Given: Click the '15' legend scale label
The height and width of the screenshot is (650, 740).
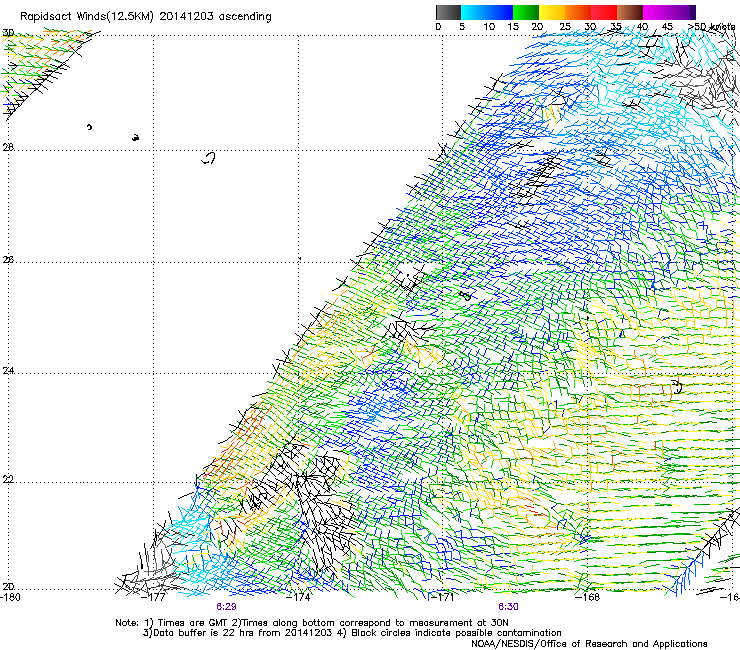Looking at the screenshot, I should pyautogui.click(x=513, y=26).
